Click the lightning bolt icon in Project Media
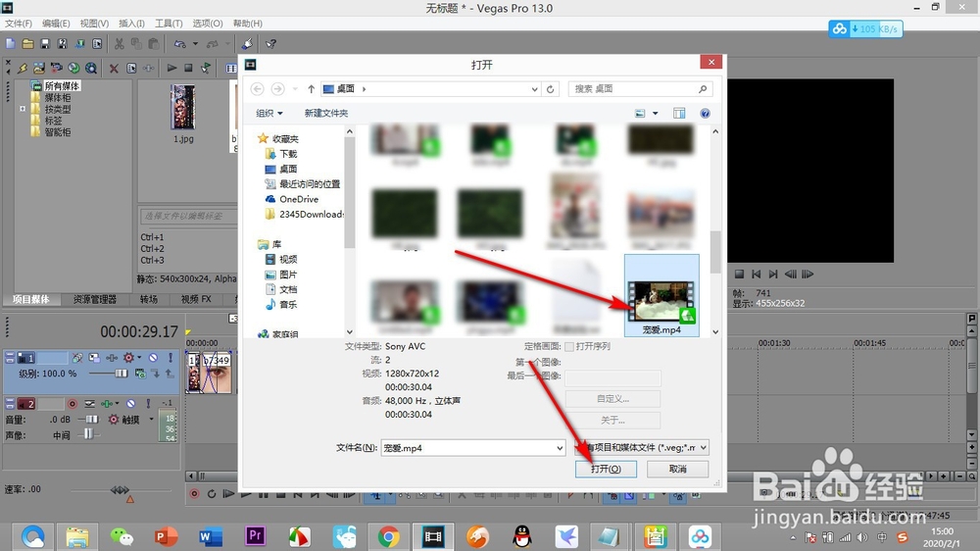Viewport: 980px width, 551px height. (x=23, y=69)
